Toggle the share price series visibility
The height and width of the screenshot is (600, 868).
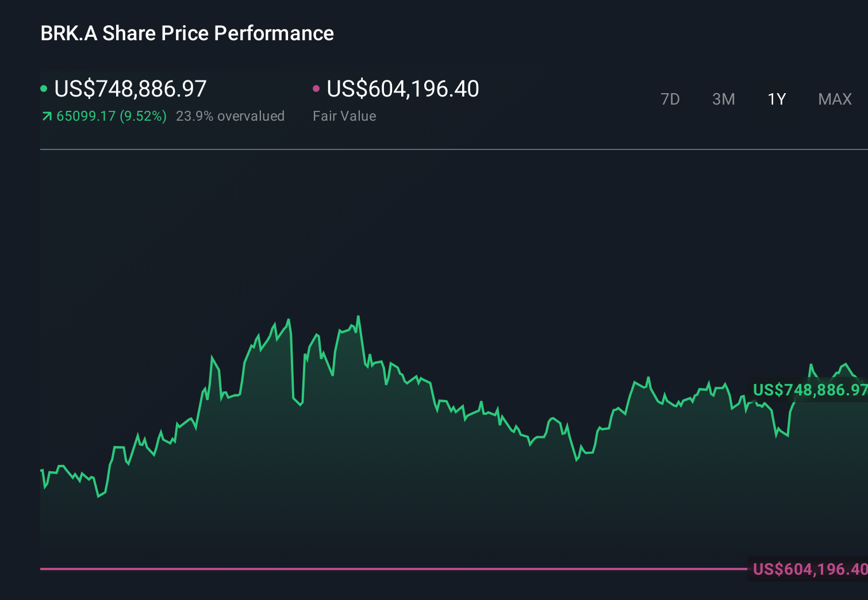coord(45,88)
